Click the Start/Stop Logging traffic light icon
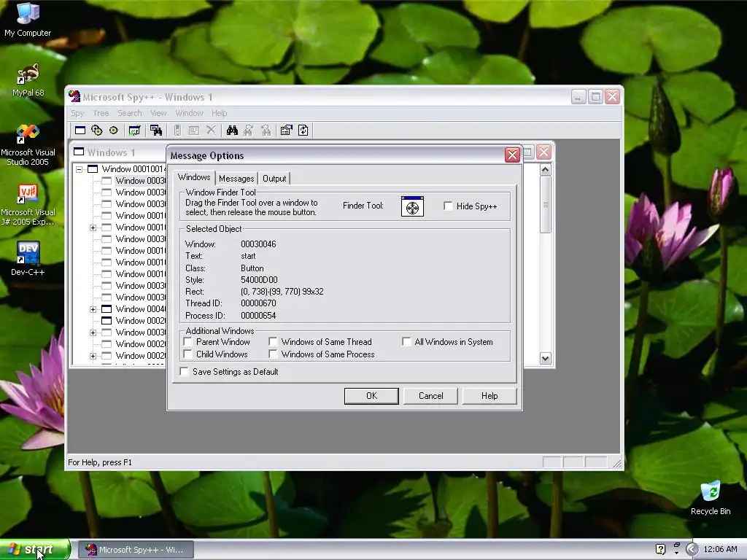 (x=177, y=131)
